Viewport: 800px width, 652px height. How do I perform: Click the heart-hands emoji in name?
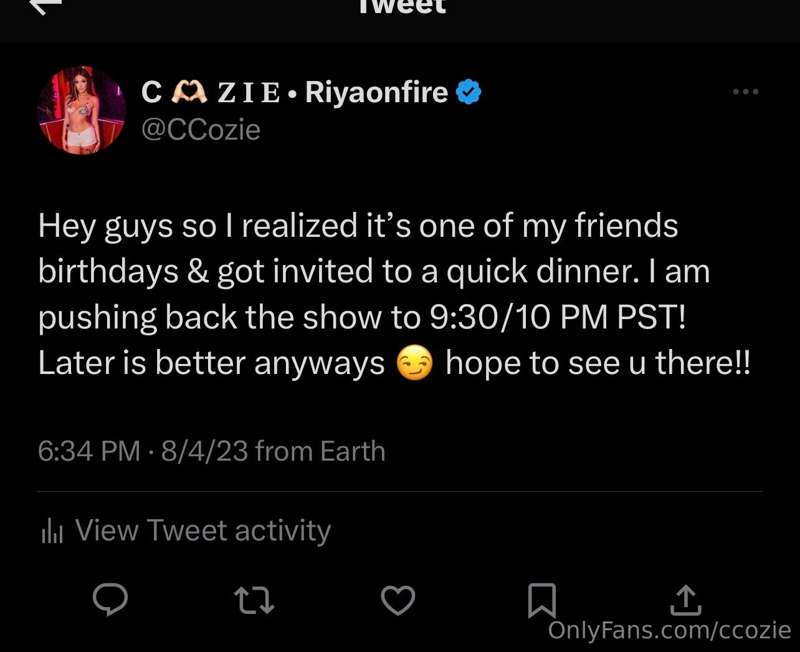189,92
